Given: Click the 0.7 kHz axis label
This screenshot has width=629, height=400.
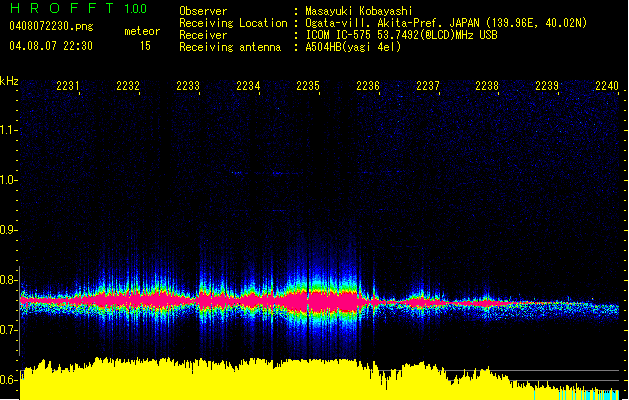Looking at the screenshot, I should pos(8,330).
